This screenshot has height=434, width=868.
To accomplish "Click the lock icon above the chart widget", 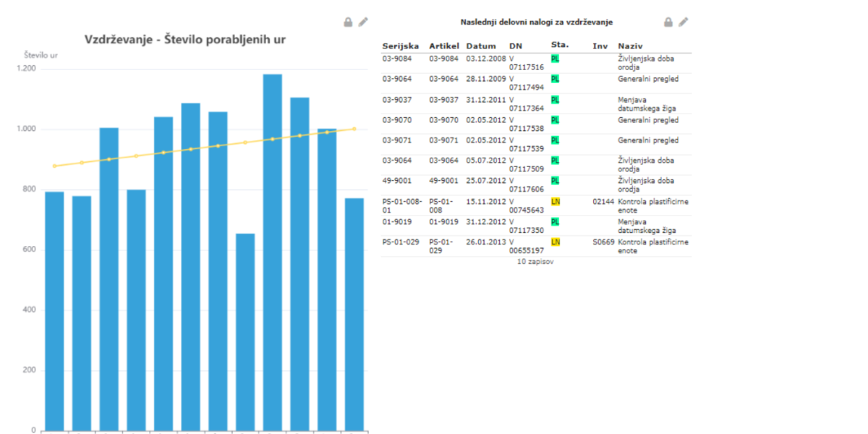I will click(348, 22).
